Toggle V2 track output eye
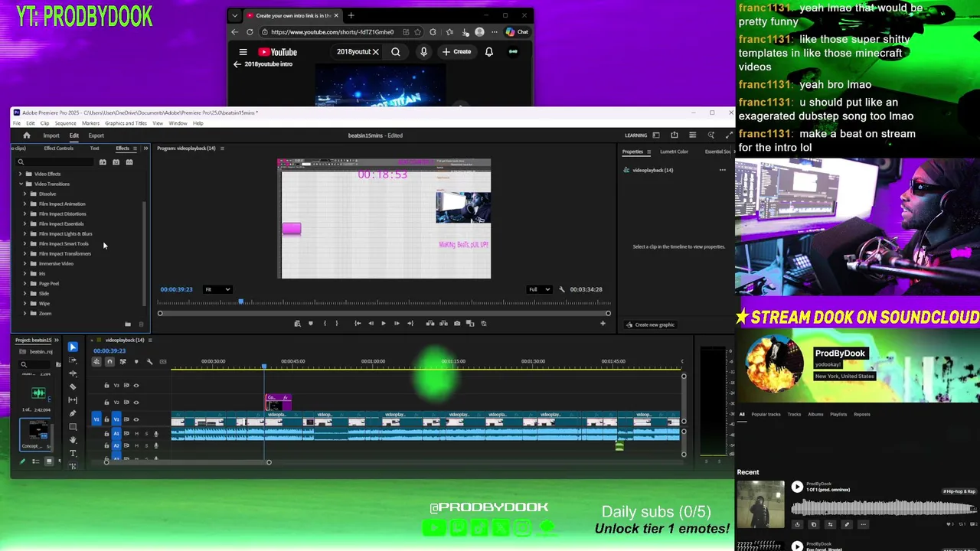Viewport: 980px width, 551px height. [136, 403]
